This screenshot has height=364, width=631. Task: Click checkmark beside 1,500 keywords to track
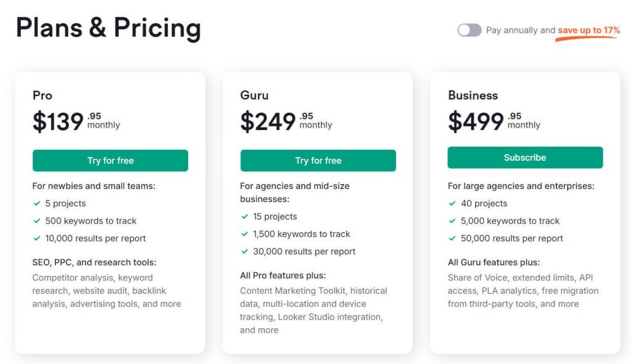245,234
